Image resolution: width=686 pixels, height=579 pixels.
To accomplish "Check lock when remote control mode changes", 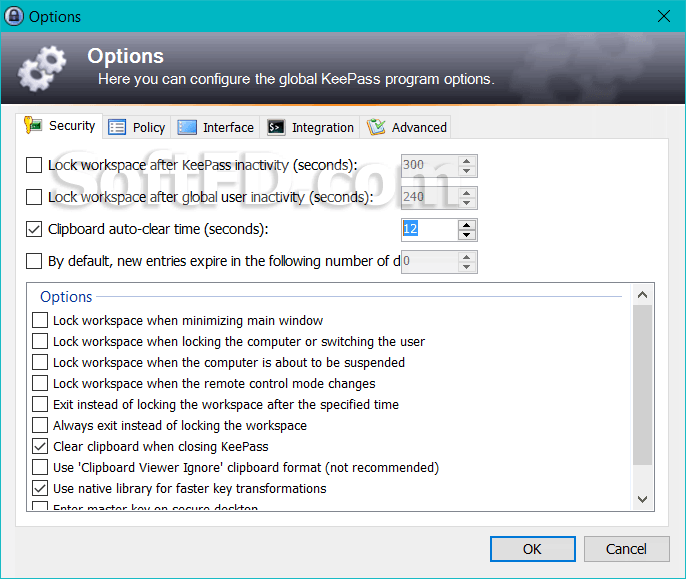I will click(x=40, y=383).
